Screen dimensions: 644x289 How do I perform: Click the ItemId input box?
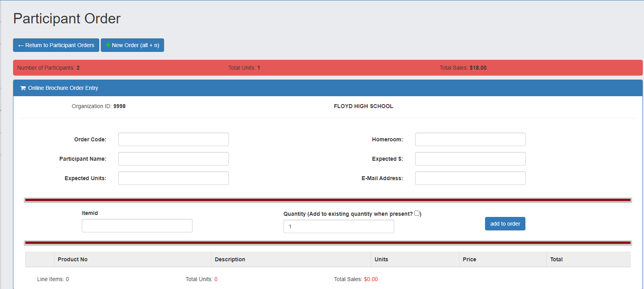tap(137, 226)
